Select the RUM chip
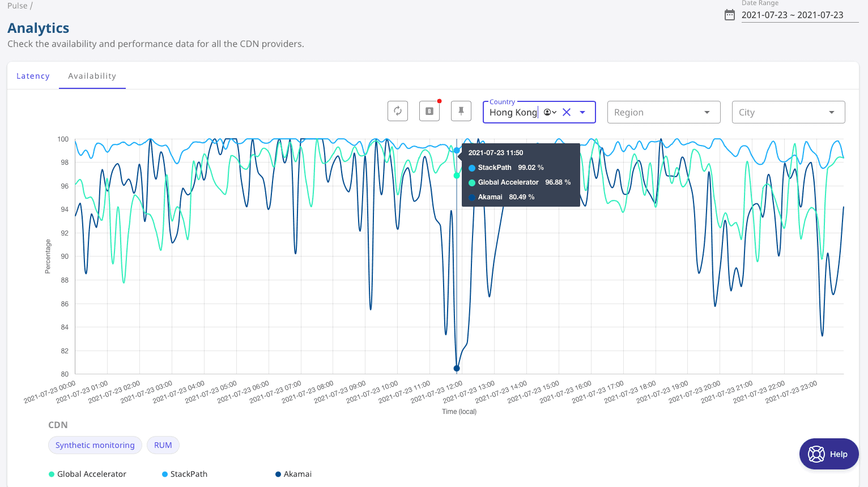Screen dimensions: 868x487 pos(163,445)
